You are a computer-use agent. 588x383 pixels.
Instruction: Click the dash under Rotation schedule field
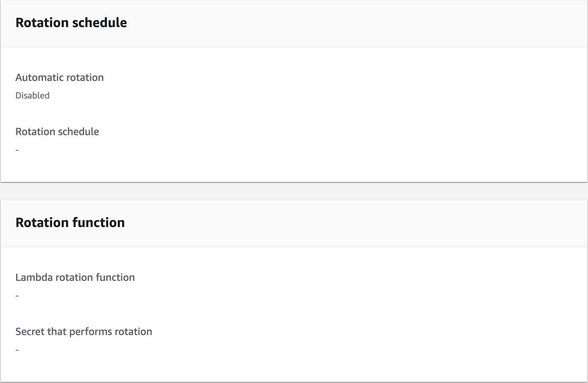[x=17, y=150]
